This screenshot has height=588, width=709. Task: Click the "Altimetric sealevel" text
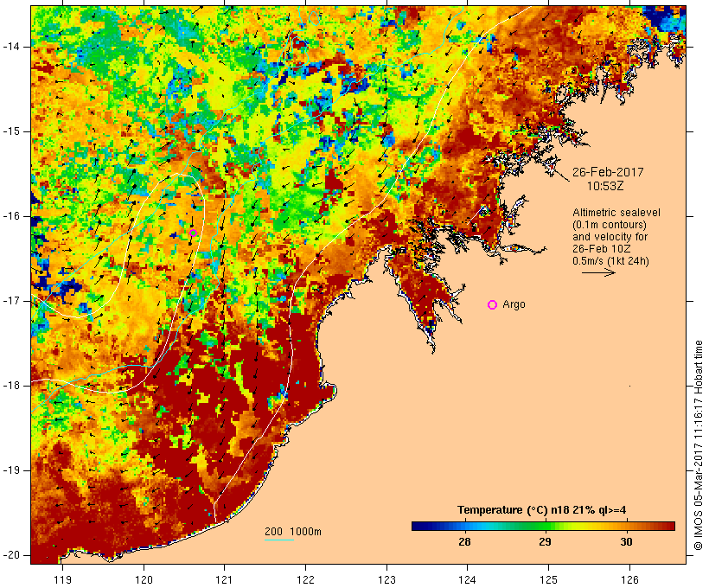(616, 213)
